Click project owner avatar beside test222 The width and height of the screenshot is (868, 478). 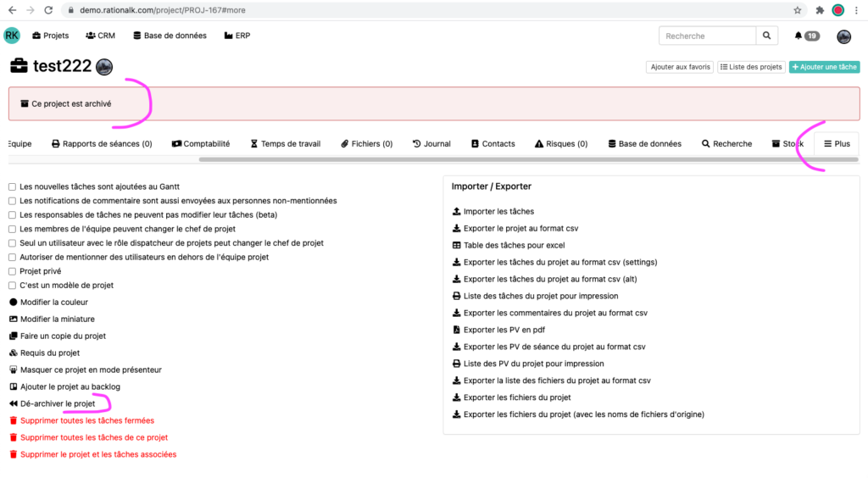pos(104,68)
